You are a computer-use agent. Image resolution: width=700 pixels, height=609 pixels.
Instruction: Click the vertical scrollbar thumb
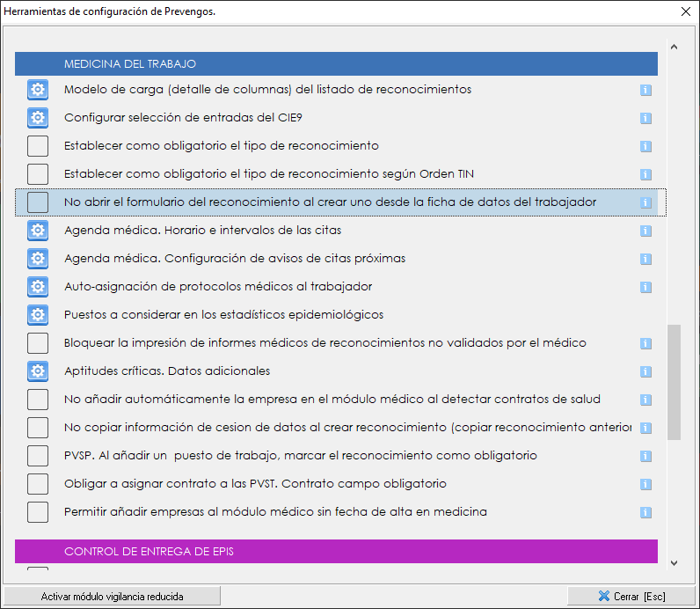(674, 383)
